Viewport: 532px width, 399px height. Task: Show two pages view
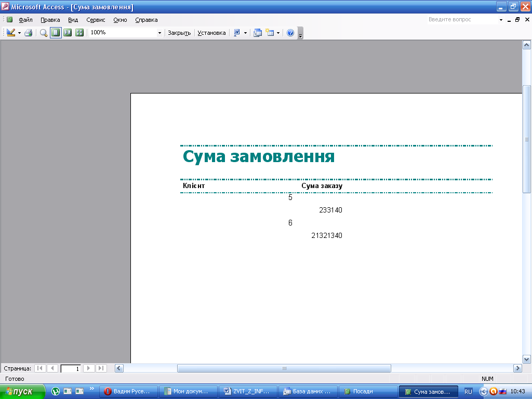click(x=68, y=33)
